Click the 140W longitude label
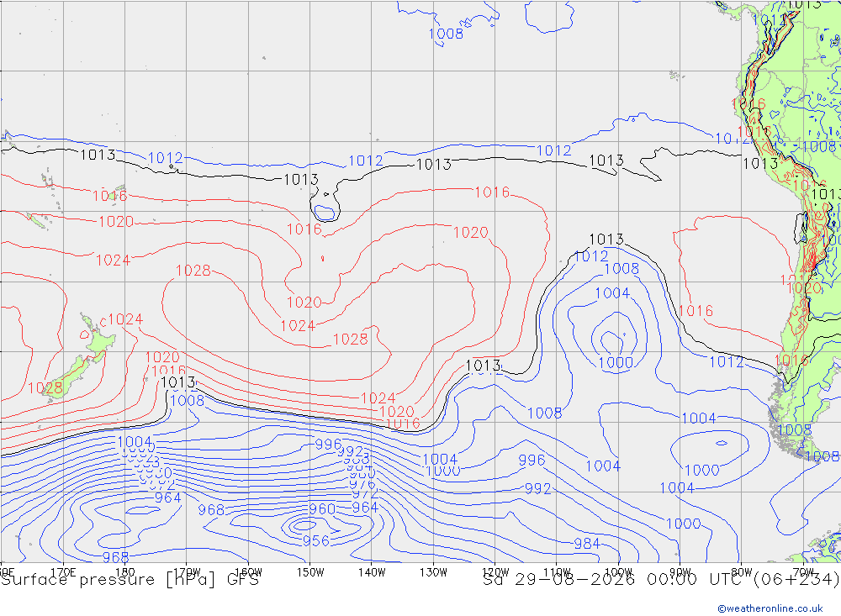This screenshot has height=616, width=841. [x=372, y=572]
